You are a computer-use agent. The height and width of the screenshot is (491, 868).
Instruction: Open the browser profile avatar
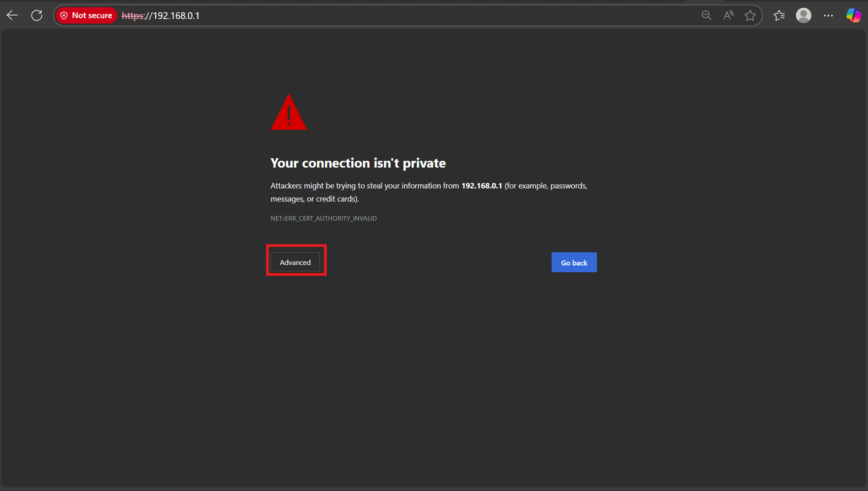tap(804, 15)
